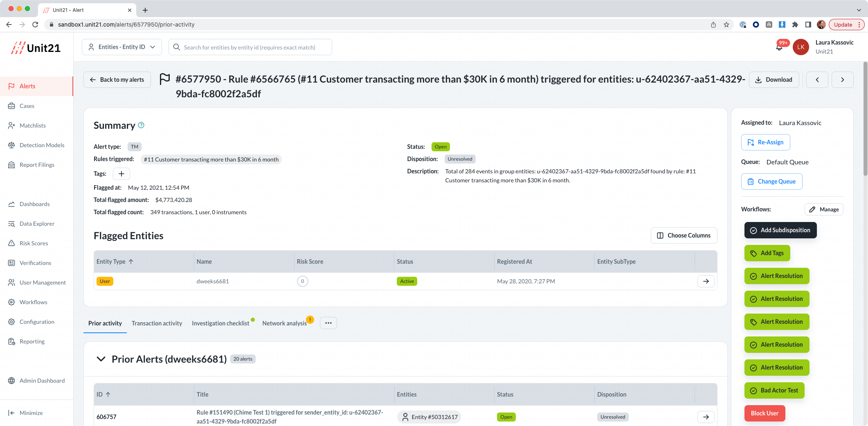Click the dweeks6681 name cell
Image resolution: width=868 pixels, height=426 pixels.
click(213, 281)
